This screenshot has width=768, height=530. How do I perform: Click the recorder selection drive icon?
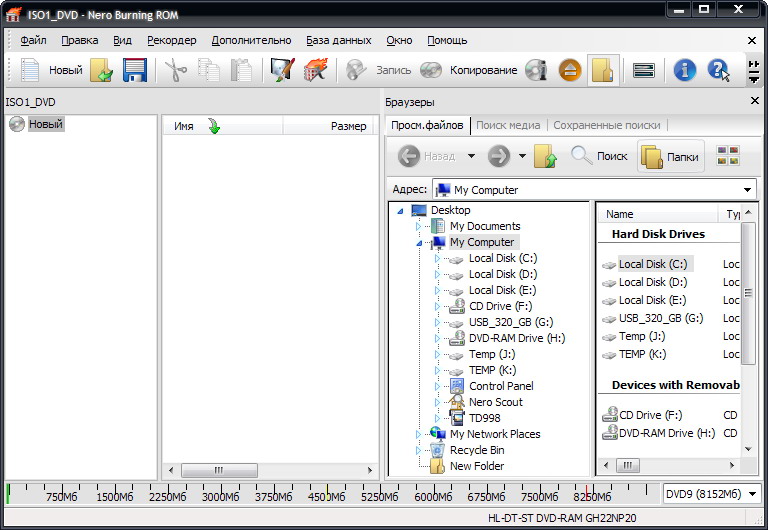point(644,71)
